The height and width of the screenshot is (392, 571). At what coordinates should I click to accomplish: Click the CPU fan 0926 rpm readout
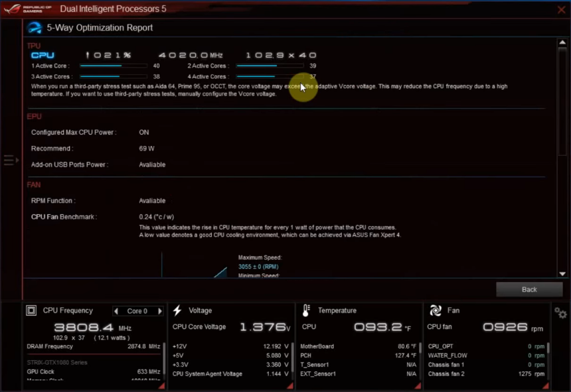tap(513, 327)
